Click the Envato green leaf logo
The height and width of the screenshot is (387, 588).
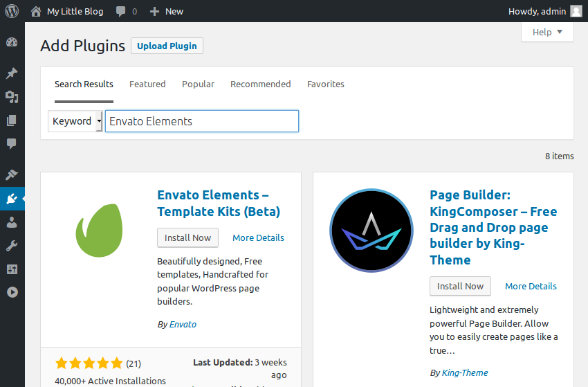[99, 230]
